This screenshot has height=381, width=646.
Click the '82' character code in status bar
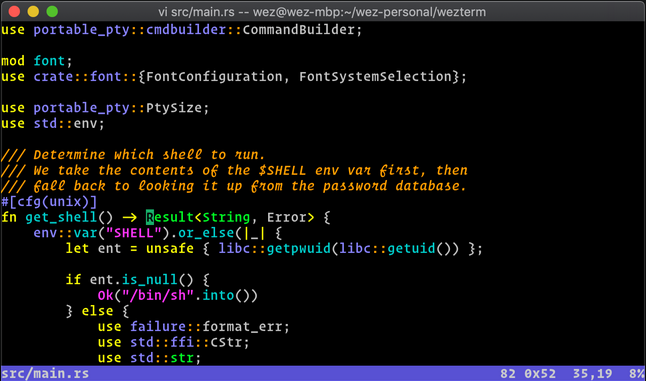coord(508,374)
